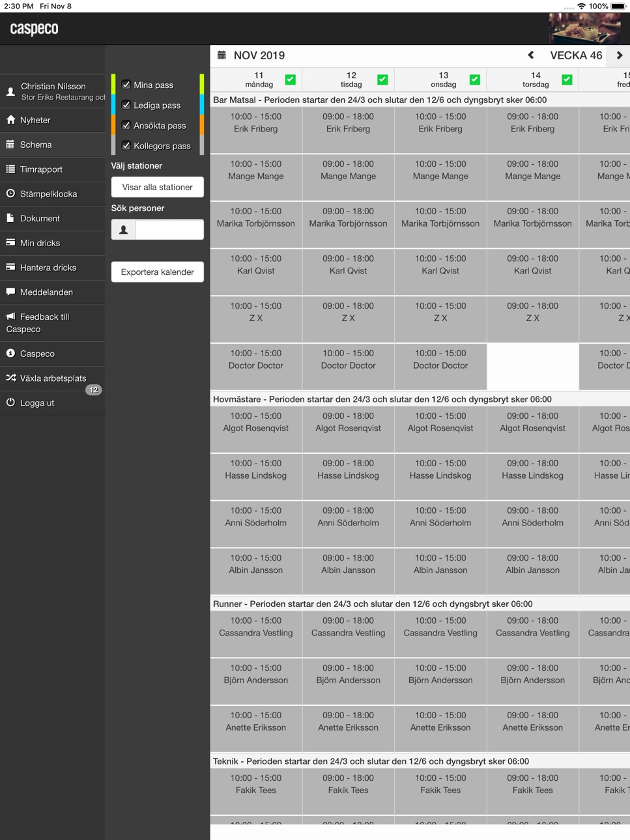The width and height of the screenshot is (630, 840).
Task: Go to previous week arrow
Action: [x=531, y=55]
